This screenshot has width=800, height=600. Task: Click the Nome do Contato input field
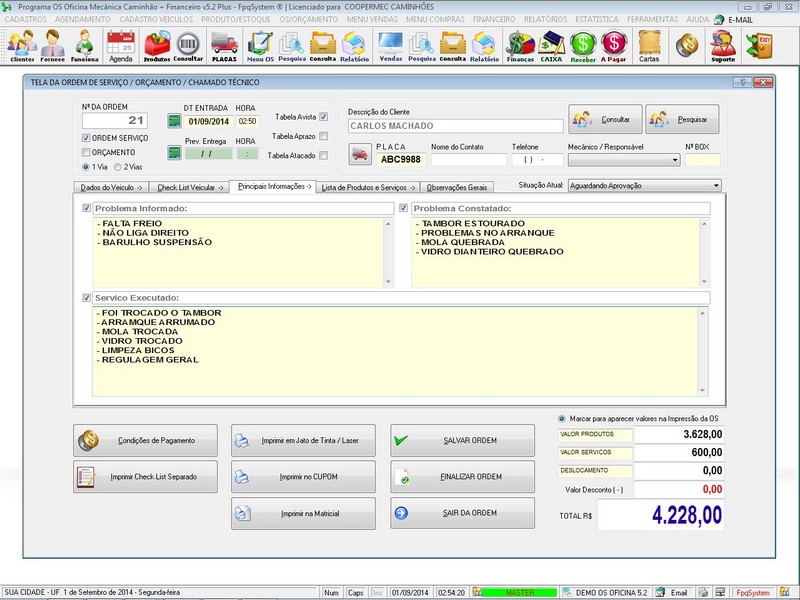click(469, 159)
